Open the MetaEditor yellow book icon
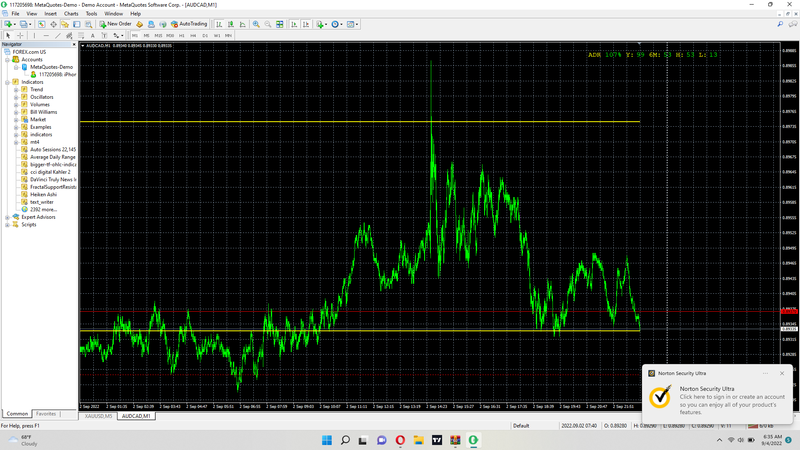This screenshot has height=450, width=800. point(139,24)
